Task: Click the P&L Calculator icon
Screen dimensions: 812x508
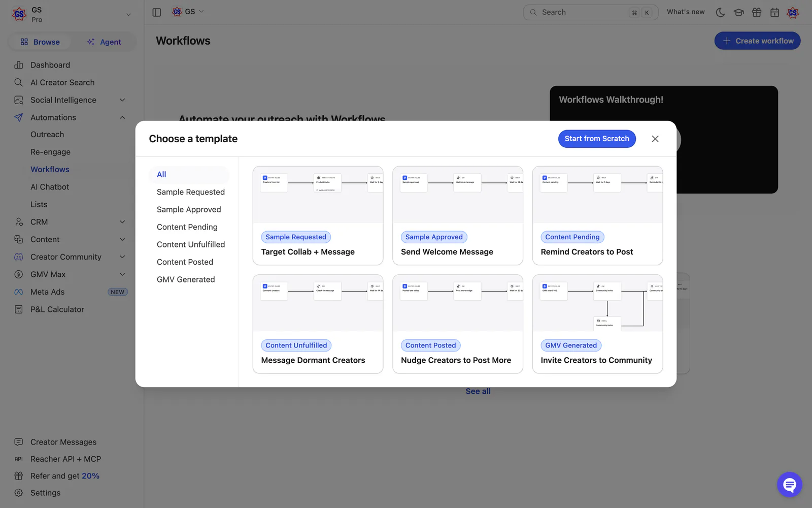Action: pyautogui.click(x=19, y=309)
